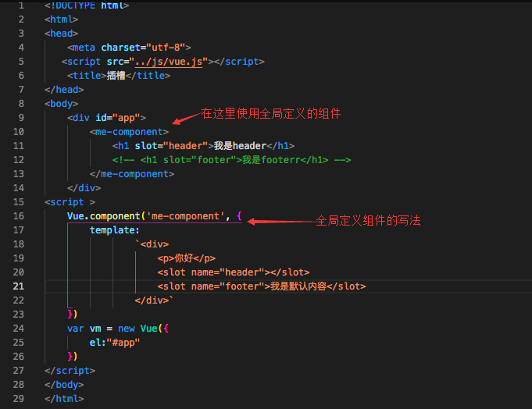Click the closing '})' on line 26
The image size is (532, 409).
(x=73, y=356)
